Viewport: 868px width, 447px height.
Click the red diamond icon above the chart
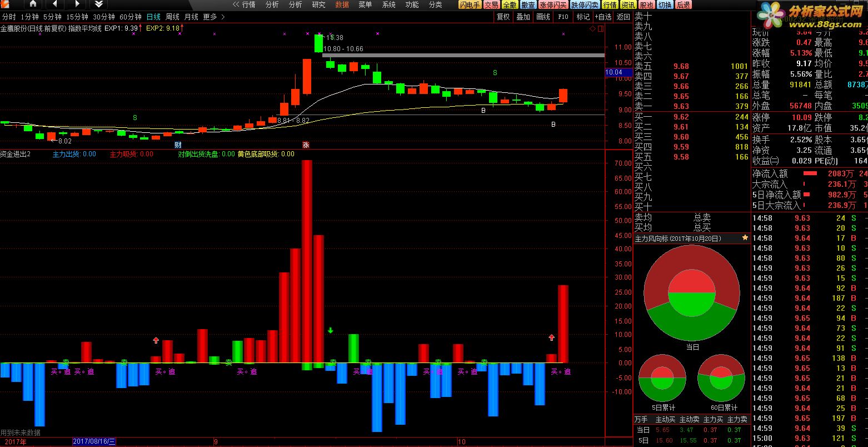pyautogui.click(x=592, y=28)
